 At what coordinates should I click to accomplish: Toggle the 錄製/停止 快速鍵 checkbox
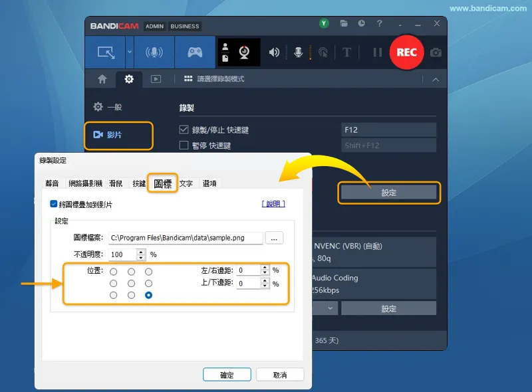point(184,130)
